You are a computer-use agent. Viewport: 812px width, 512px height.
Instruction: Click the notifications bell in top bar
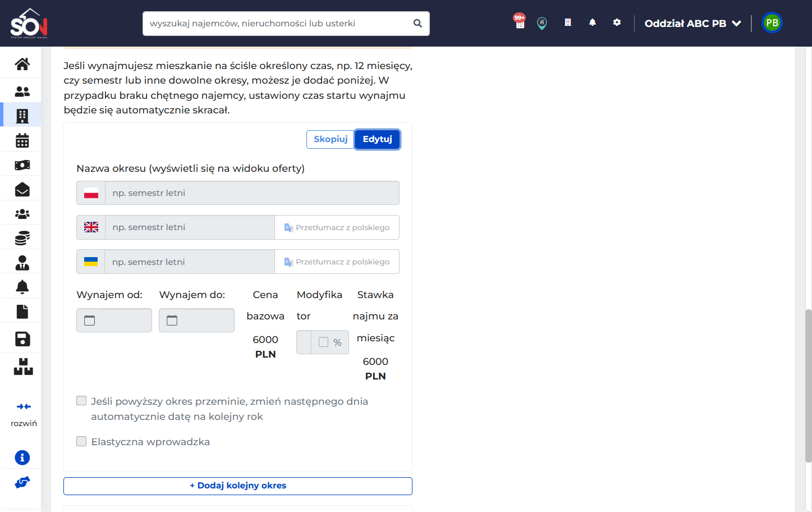[x=593, y=22]
